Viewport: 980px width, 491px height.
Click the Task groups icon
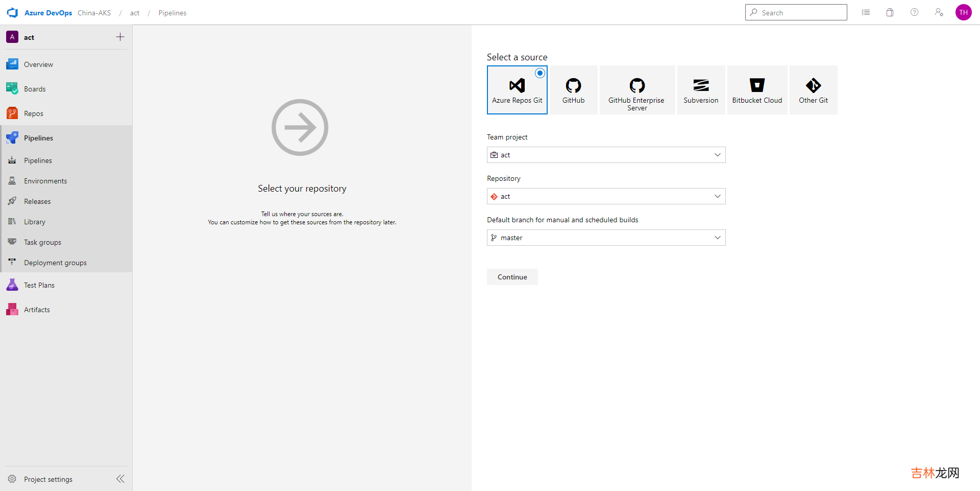[x=12, y=242]
